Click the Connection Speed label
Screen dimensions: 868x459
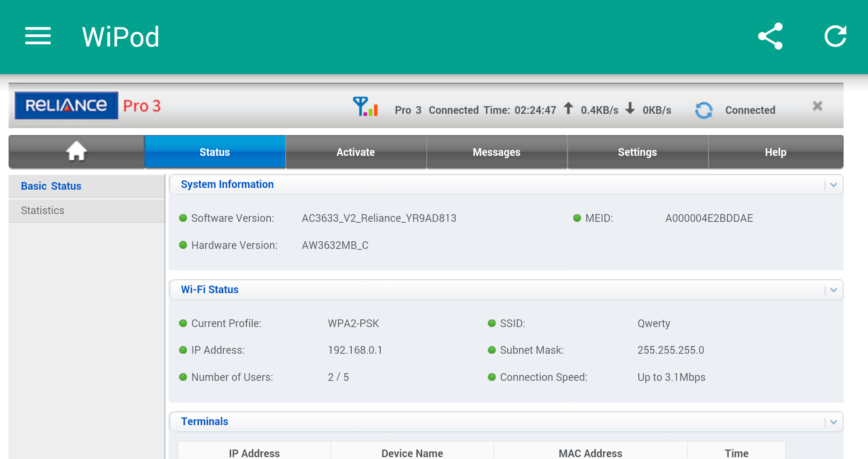(543, 377)
